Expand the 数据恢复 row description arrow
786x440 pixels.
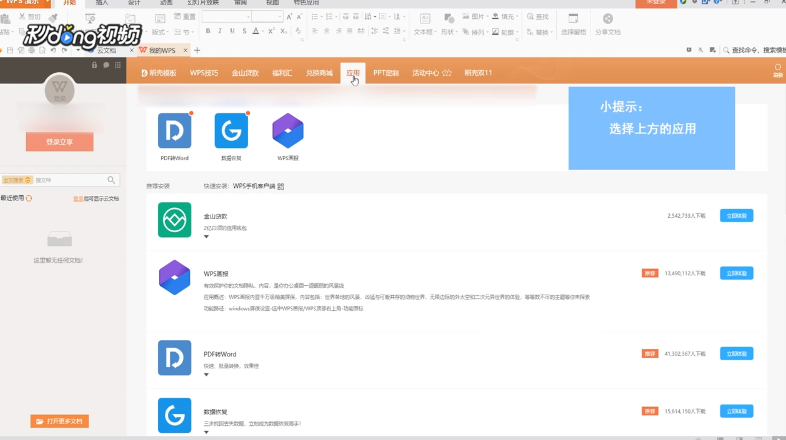(206, 432)
